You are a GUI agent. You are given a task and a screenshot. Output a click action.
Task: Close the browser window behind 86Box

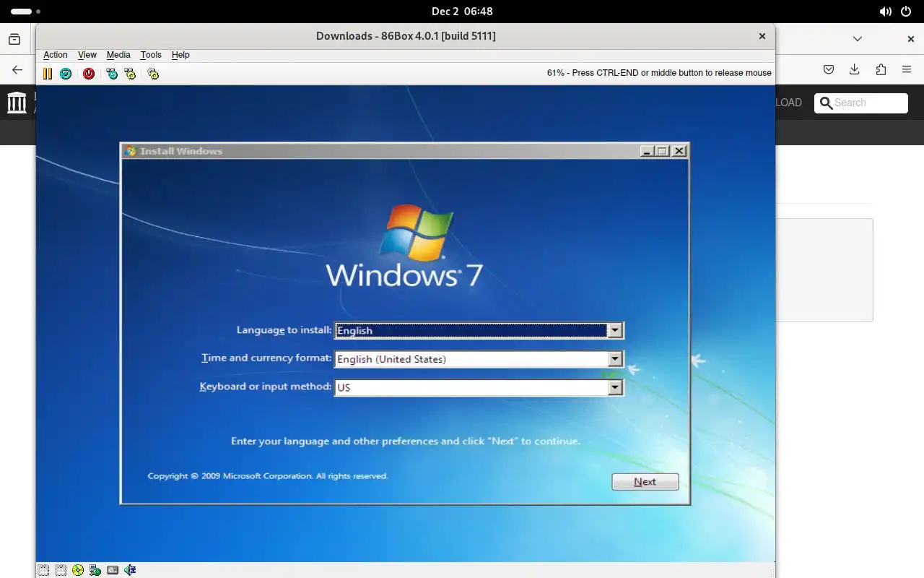pyautogui.click(x=911, y=39)
